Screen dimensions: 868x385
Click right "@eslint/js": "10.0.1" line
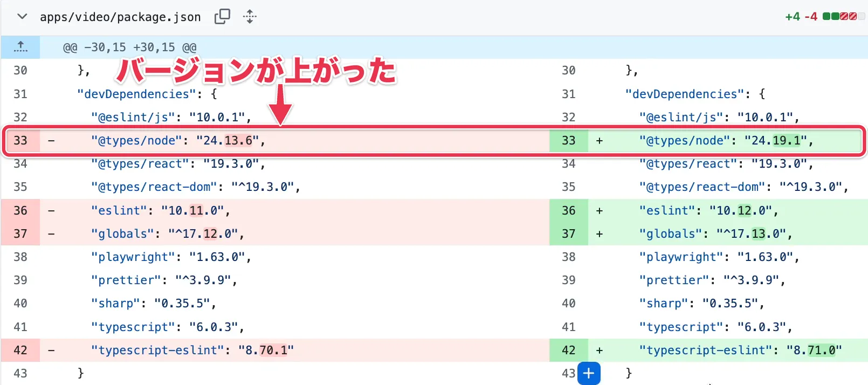pyautogui.click(x=719, y=118)
